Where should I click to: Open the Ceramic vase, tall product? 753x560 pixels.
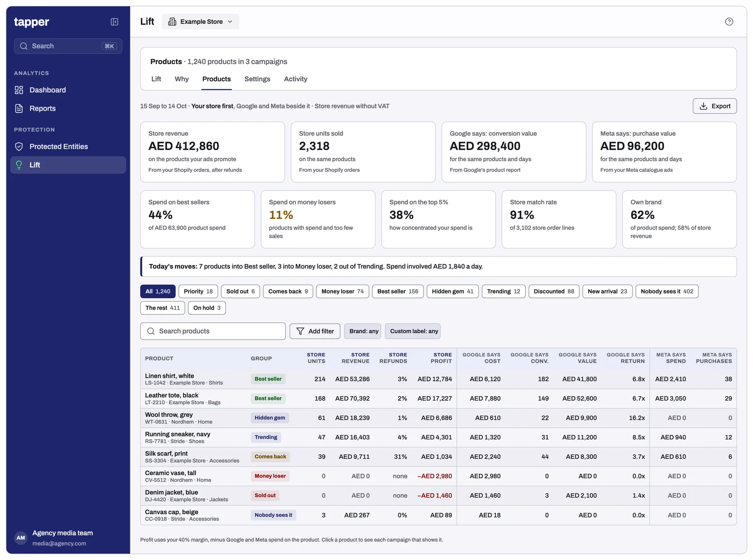click(x=170, y=473)
